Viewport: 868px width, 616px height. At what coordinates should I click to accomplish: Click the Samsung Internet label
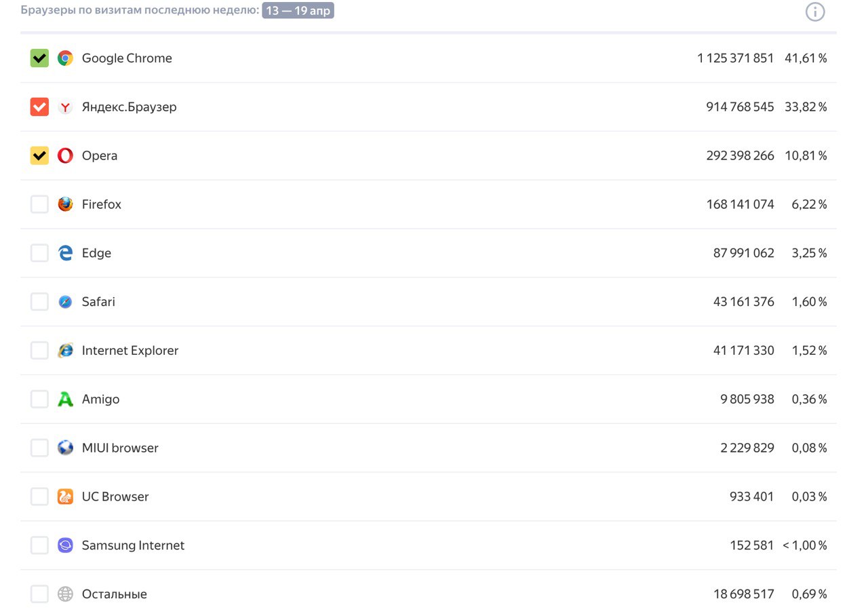[x=133, y=545]
